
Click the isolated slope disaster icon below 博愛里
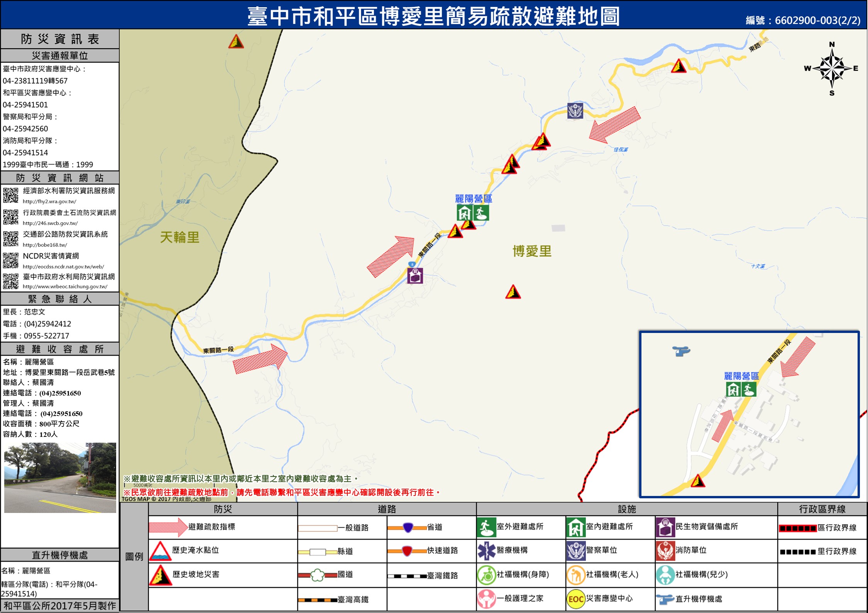[x=513, y=292]
